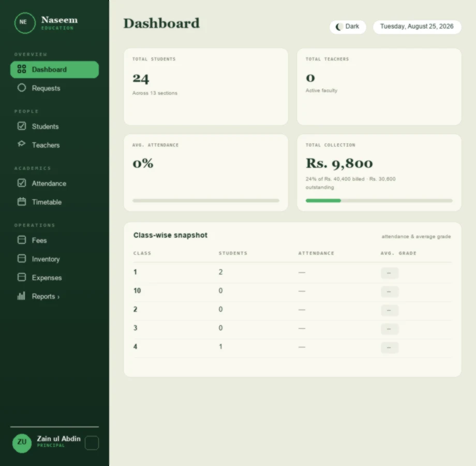
Task: Click the Inventory box icon
Action: [22, 258]
